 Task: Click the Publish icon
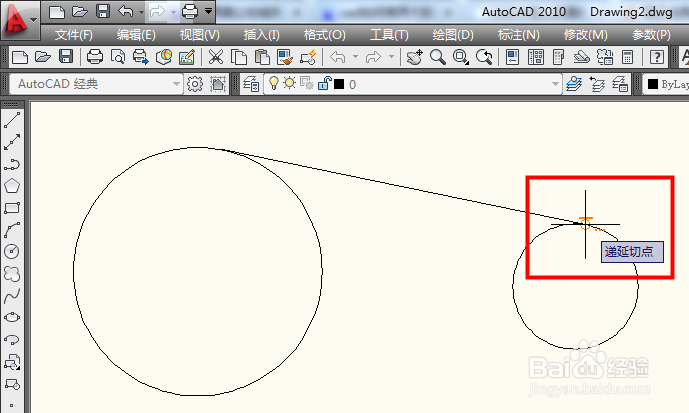[141, 57]
